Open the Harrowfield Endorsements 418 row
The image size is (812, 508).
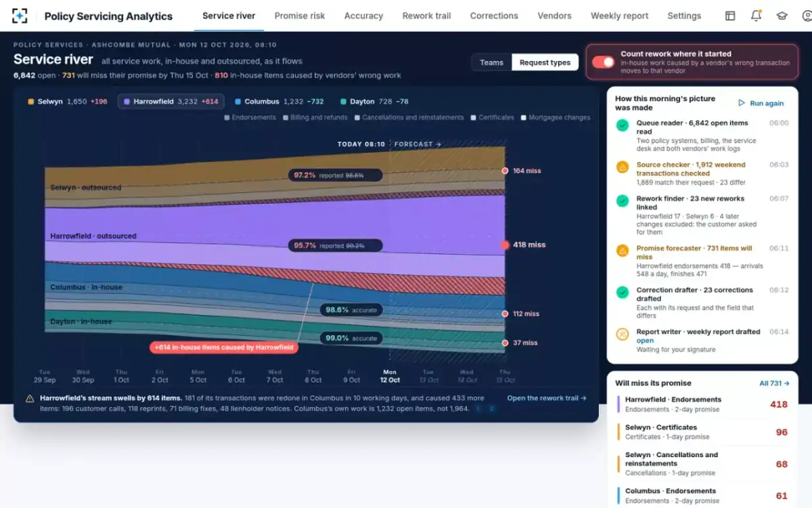tap(702, 404)
